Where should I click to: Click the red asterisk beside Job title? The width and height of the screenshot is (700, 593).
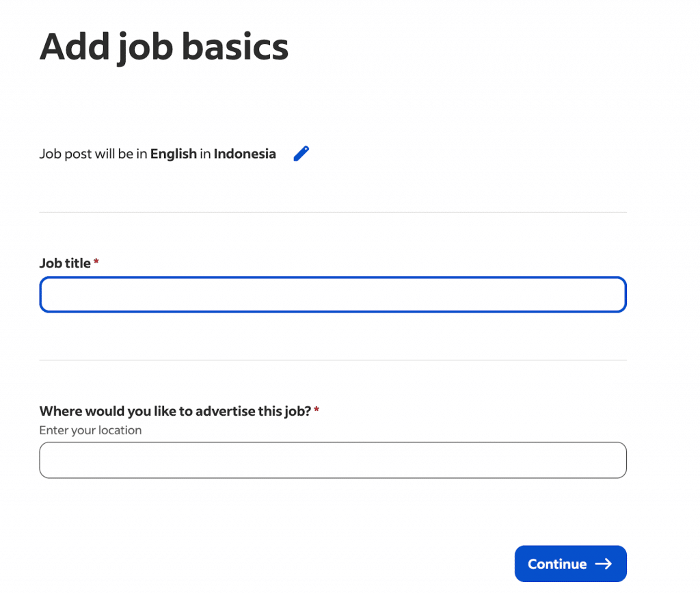[96, 261]
